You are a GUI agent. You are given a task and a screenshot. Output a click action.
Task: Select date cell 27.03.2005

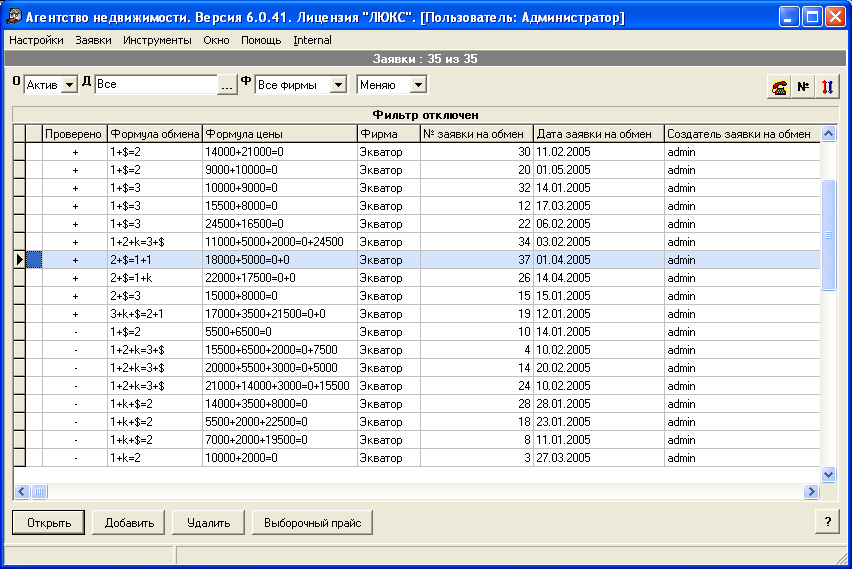pyautogui.click(x=599, y=458)
